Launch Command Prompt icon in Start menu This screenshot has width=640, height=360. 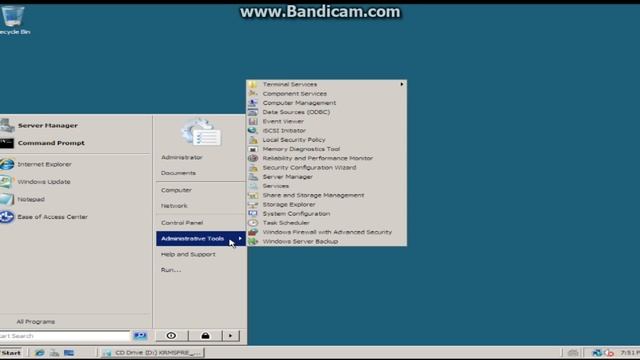click(7, 143)
